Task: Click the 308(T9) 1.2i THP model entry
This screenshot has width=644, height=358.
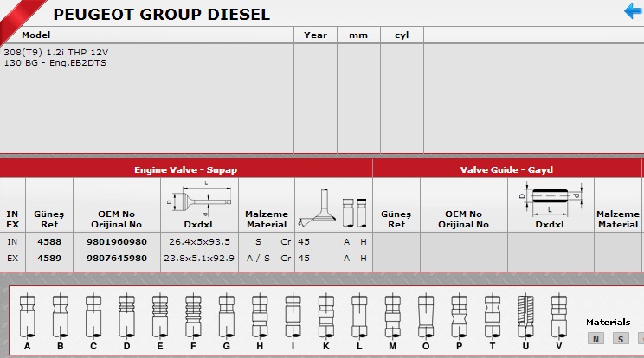Action: (56, 52)
